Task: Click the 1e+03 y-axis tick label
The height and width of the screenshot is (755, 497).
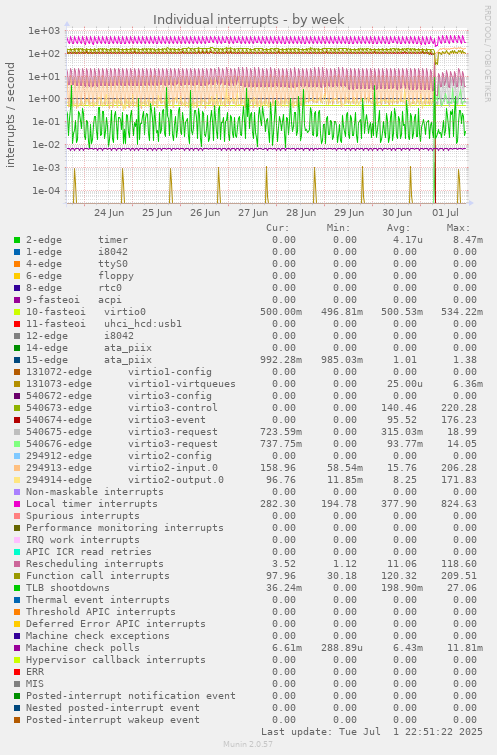Action: (44, 31)
